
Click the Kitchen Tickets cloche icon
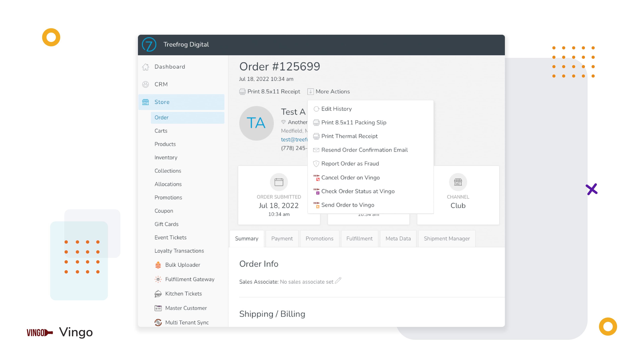[158, 294]
